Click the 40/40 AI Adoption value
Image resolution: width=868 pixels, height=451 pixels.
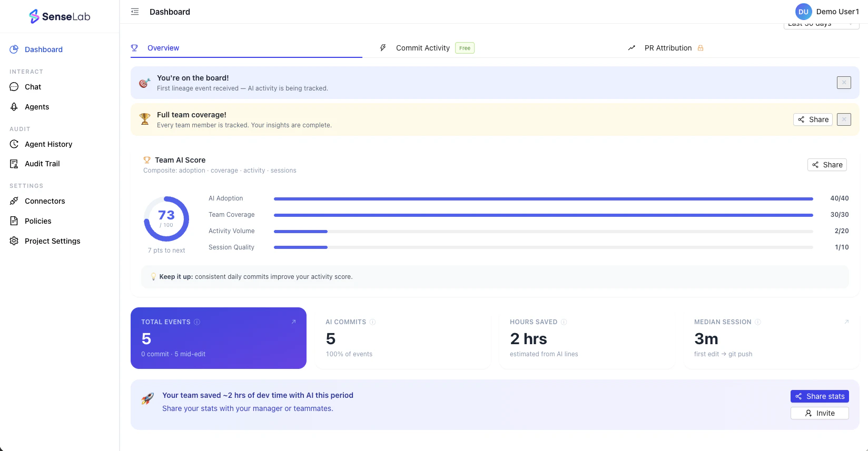[x=840, y=198]
